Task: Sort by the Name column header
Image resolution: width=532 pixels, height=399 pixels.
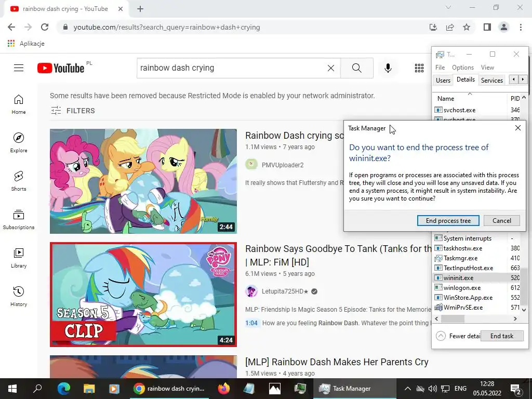Action: click(x=470, y=98)
